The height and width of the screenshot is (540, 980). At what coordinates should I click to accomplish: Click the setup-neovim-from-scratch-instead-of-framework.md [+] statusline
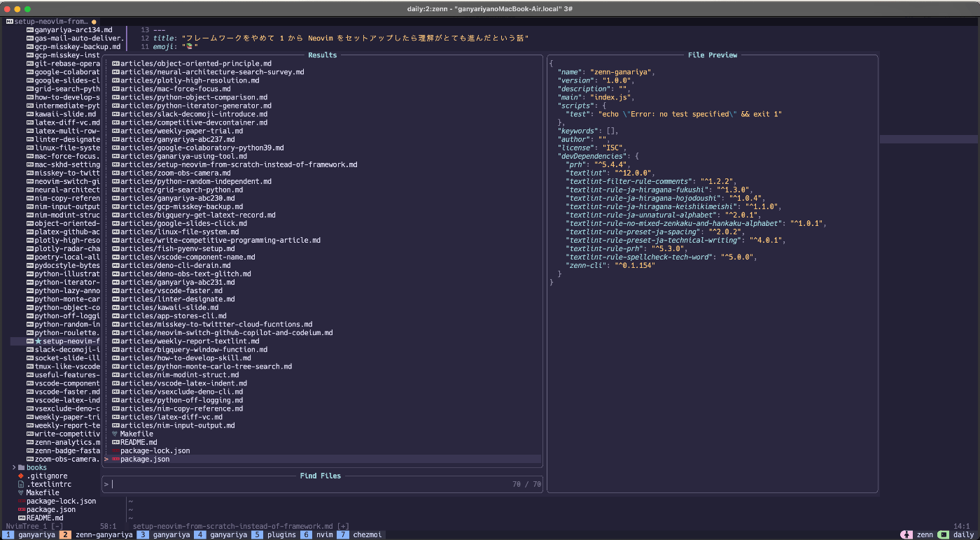[241, 526]
